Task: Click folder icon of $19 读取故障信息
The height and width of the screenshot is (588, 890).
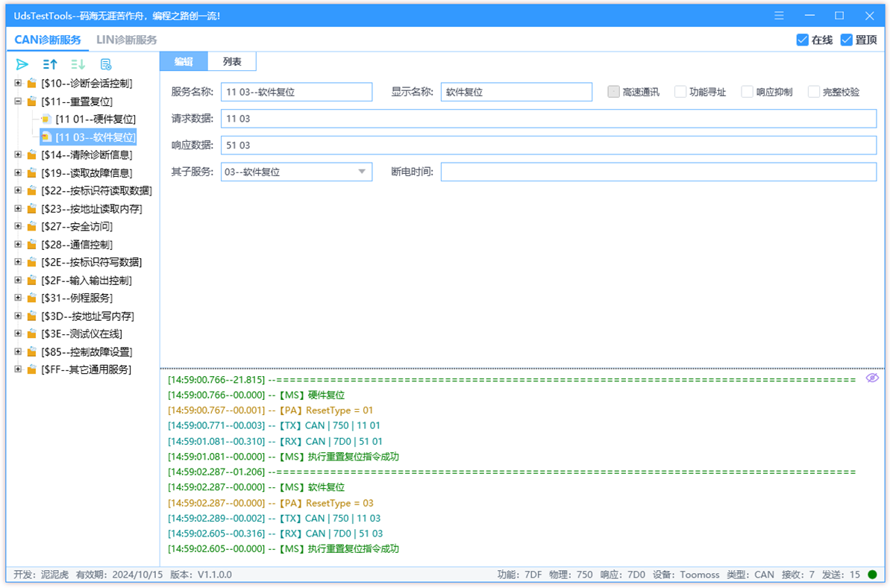Action: 32,172
